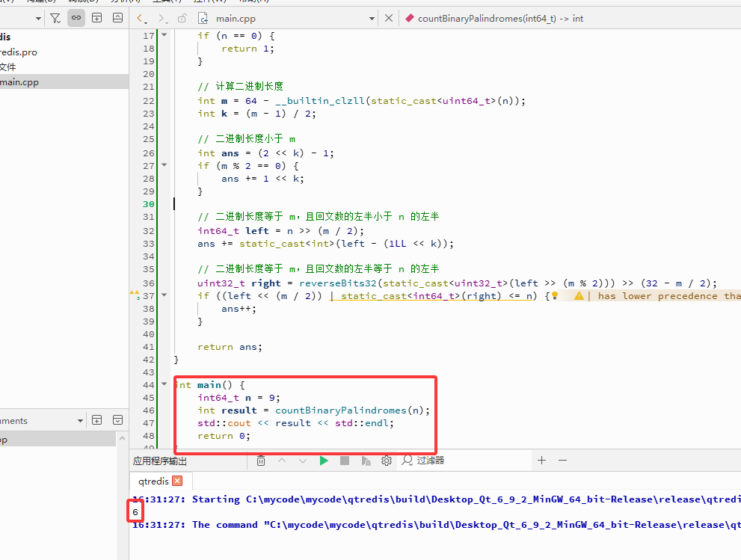Open the main.cpp open-documents dropdown
Viewport: 741px width, 560px height.
(372, 19)
